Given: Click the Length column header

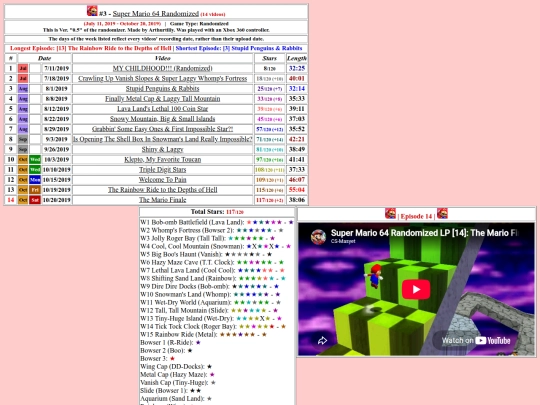Looking at the screenshot, I should [x=297, y=58].
